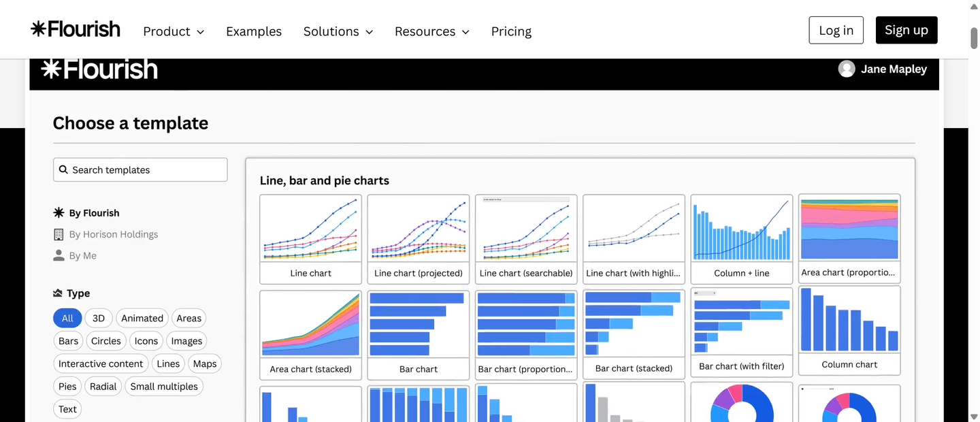The image size is (980, 422).
Task: Expand the Solutions dropdown menu
Action: point(338,31)
